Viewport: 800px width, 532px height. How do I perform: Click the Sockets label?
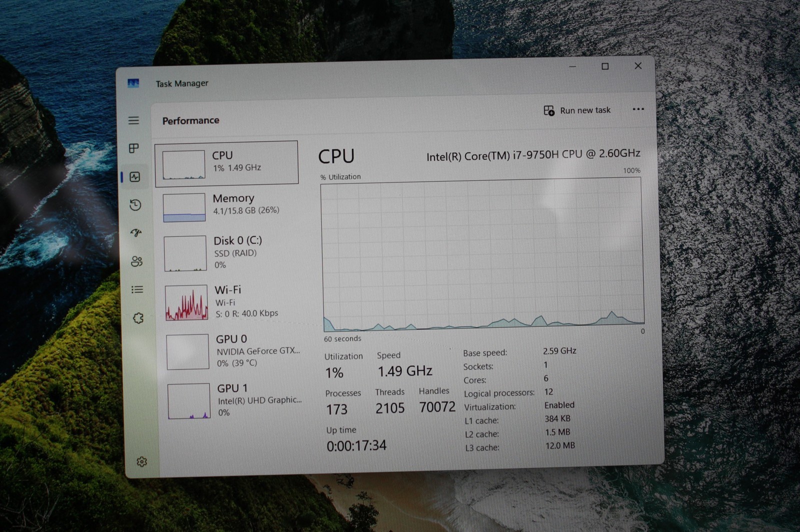pos(478,366)
